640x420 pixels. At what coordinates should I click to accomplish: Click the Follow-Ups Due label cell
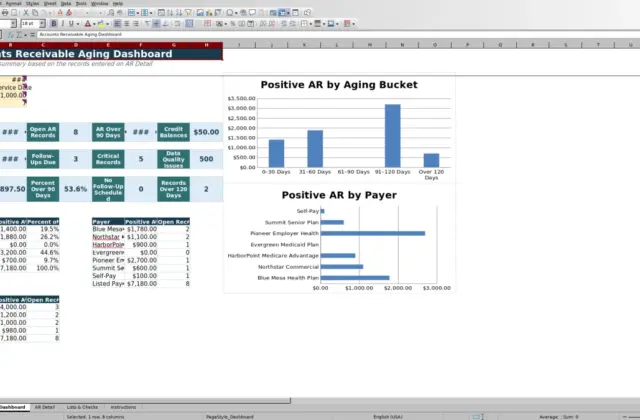tap(43, 159)
